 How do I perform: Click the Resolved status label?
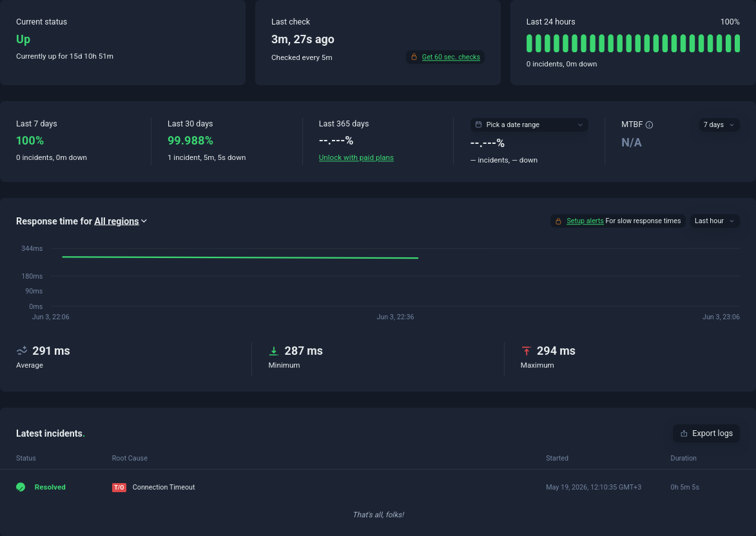[x=50, y=487]
